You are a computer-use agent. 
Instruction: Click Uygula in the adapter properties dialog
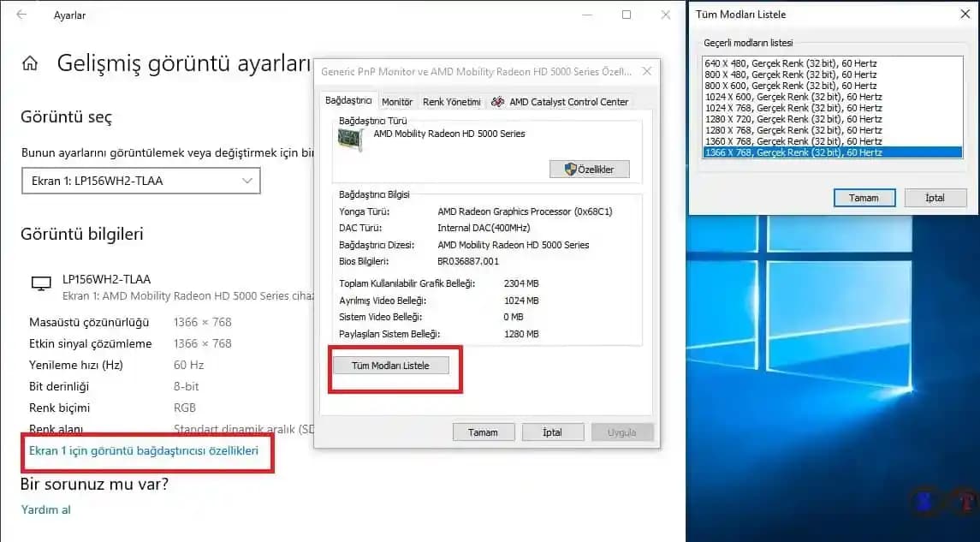coord(622,432)
